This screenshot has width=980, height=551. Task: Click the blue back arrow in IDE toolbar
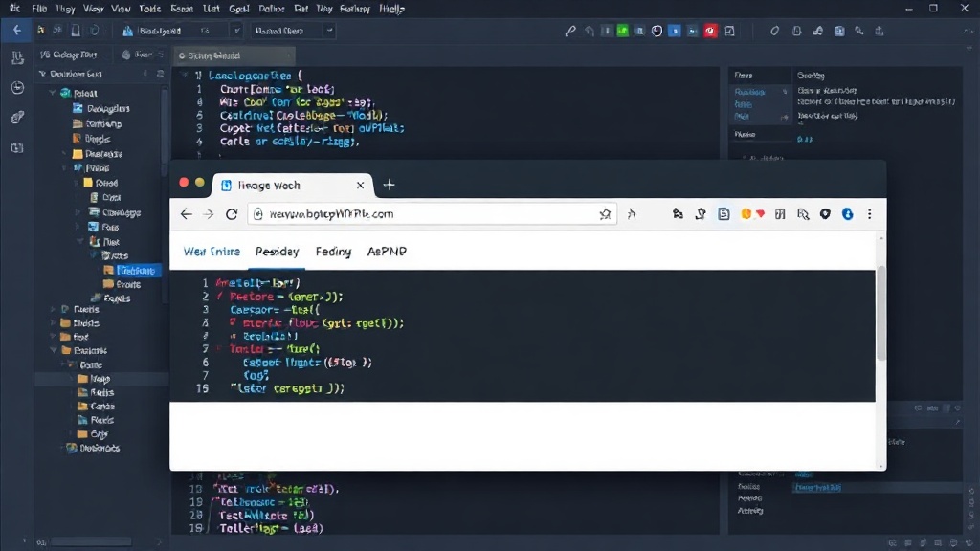(x=17, y=30)
